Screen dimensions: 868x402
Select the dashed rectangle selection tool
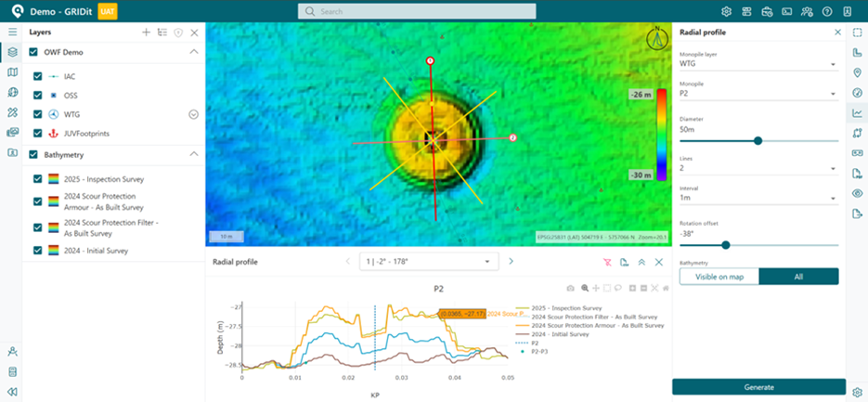pyautogui.click(x=858, y=32)
